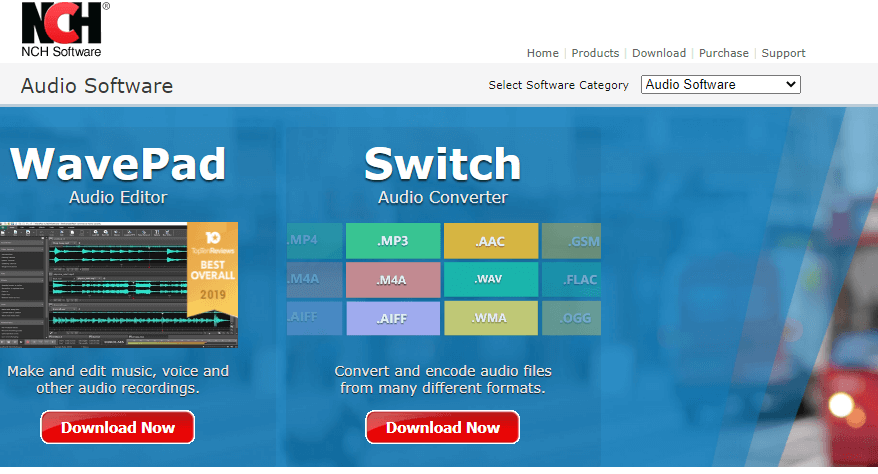Select the yellow .AAC format tile

tap(491, 241)
